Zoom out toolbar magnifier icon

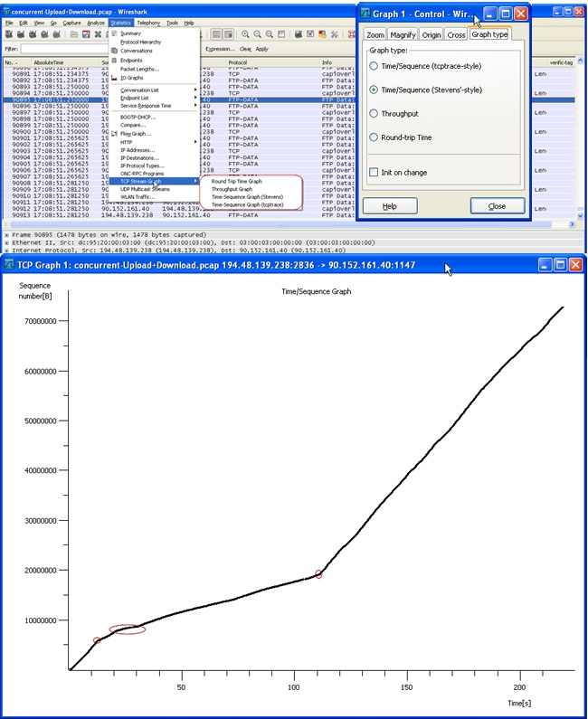258,34
